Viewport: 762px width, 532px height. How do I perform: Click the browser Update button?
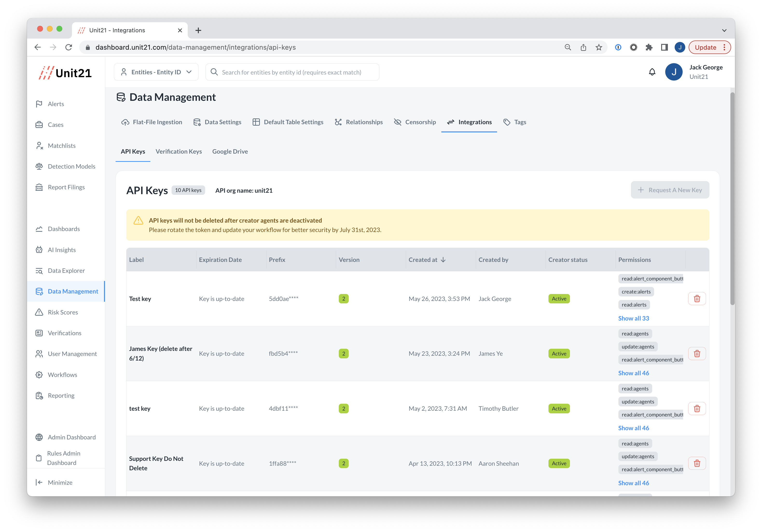[x=705, y=48]
